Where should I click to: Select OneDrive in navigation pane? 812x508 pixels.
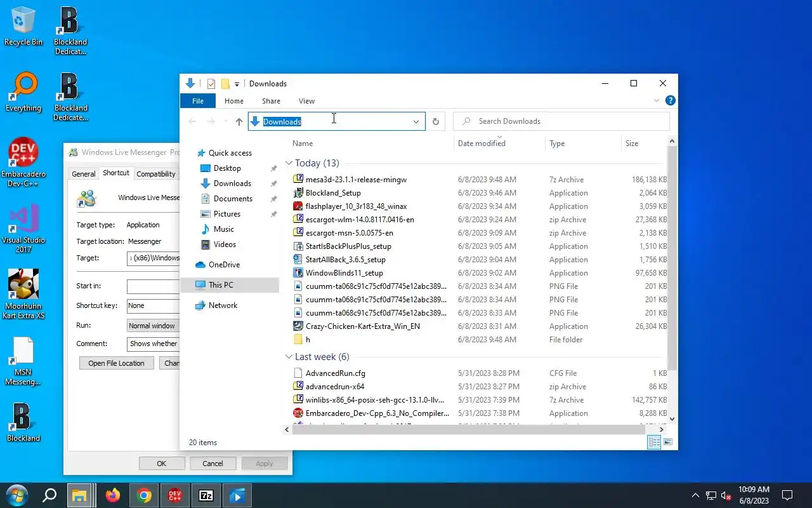(x=224, y=265)
